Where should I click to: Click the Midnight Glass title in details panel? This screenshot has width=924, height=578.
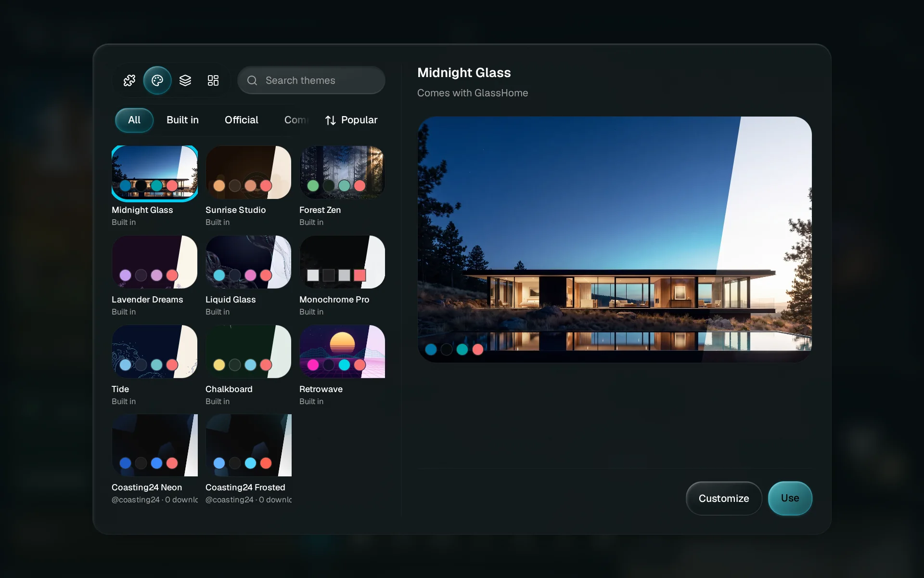coord(464,73)
